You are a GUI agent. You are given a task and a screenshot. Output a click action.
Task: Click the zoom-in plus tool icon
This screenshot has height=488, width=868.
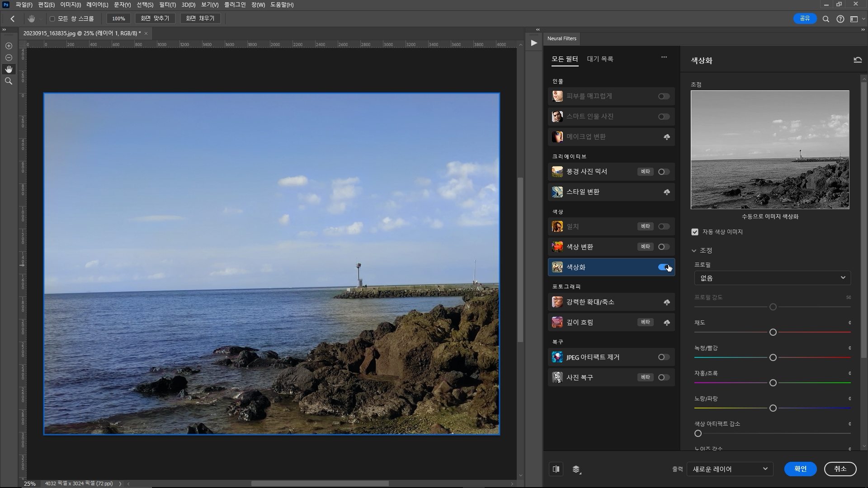(x=9, y=46)
